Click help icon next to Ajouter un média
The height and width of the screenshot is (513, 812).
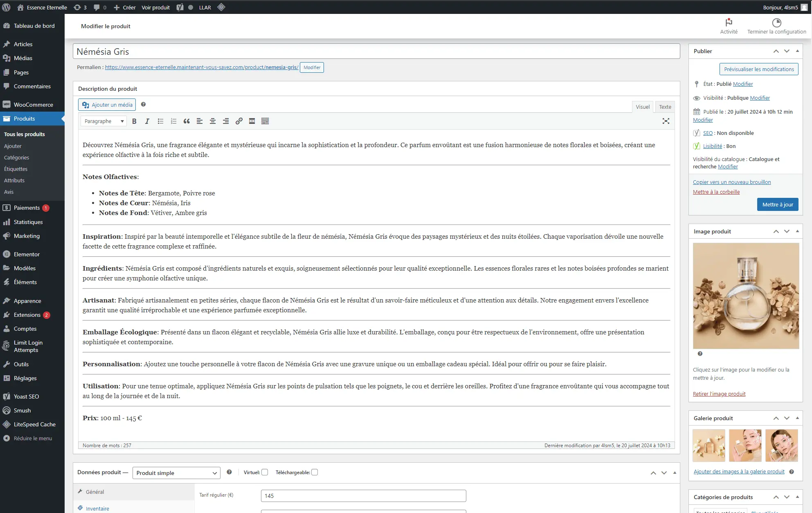(x=143, y=105)
